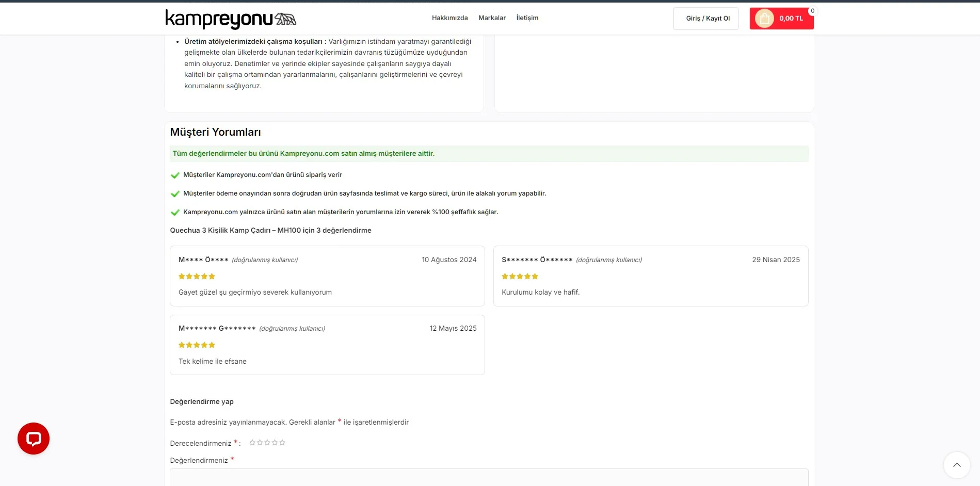The width and height of the screenshot is (980, 486).
Task: Click the review 'Gayet güzel şu geçirmiyo severek kullanıyorum'
Action: [255, 293]
